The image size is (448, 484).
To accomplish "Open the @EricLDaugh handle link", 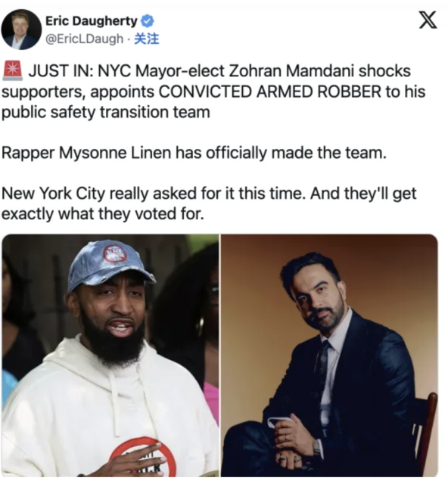I will click(x=84, y=39).
